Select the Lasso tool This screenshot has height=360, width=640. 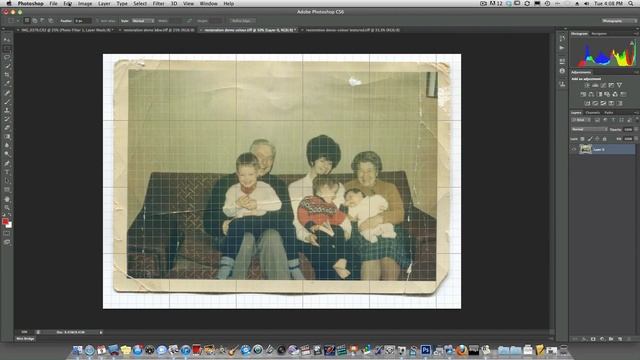click(x=7, y=57)
